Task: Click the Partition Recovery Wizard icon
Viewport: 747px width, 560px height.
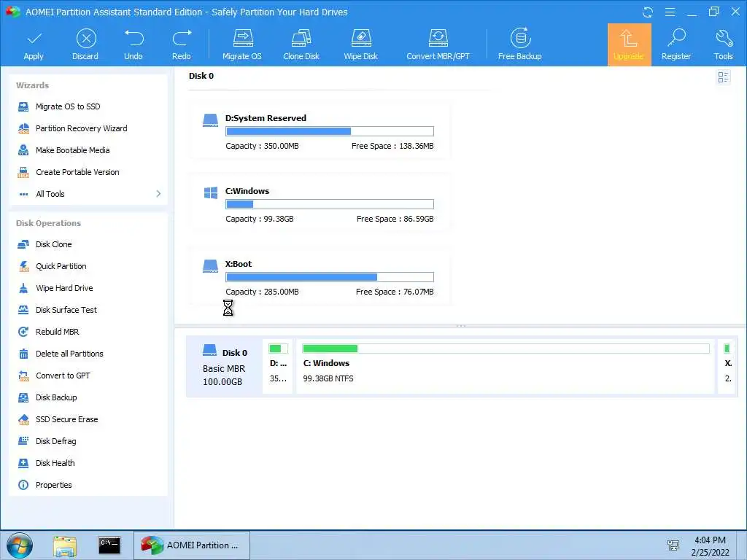Action: 23,128
